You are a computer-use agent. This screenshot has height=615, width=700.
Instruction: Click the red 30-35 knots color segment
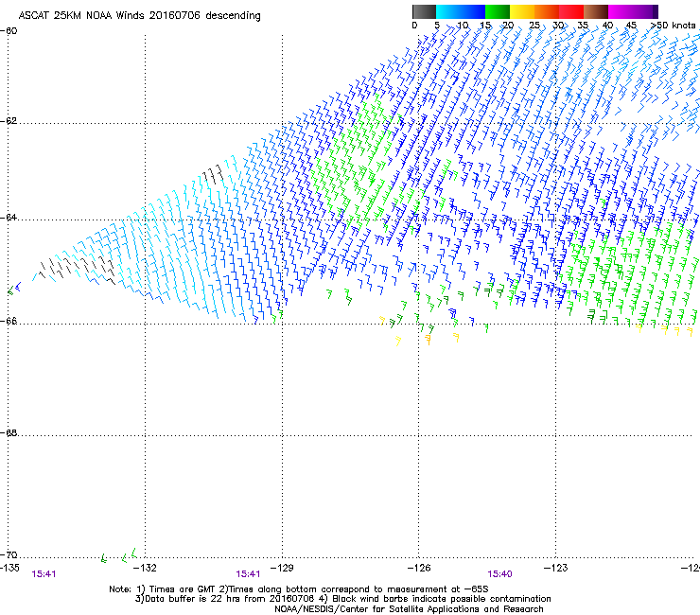tap(571, 11)
